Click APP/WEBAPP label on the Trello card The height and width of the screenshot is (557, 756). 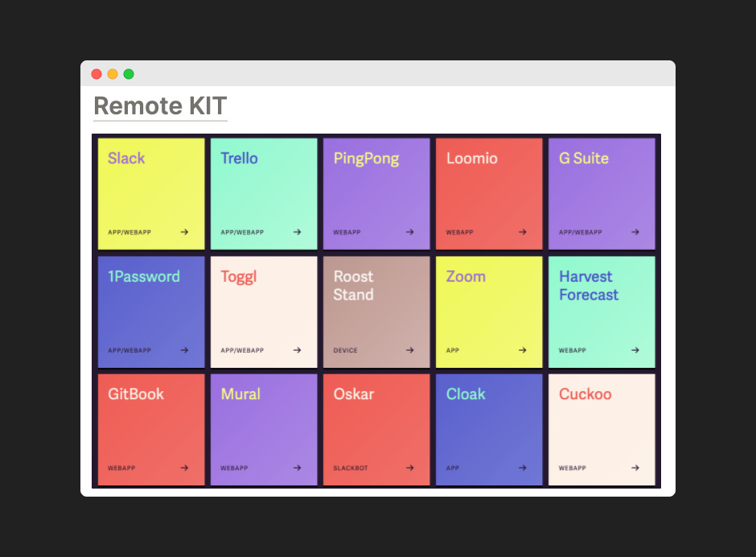243,232
